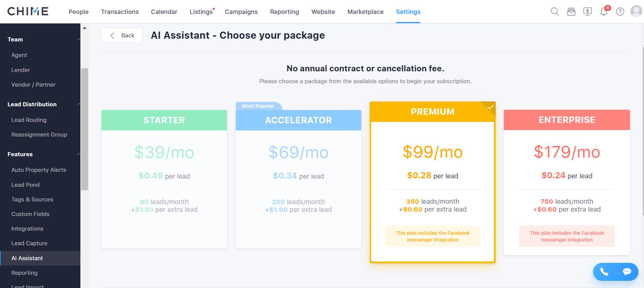This screenshot has height=288, width=644.
Task: Open the chat bubble icon
Action: tap(627, 272)
